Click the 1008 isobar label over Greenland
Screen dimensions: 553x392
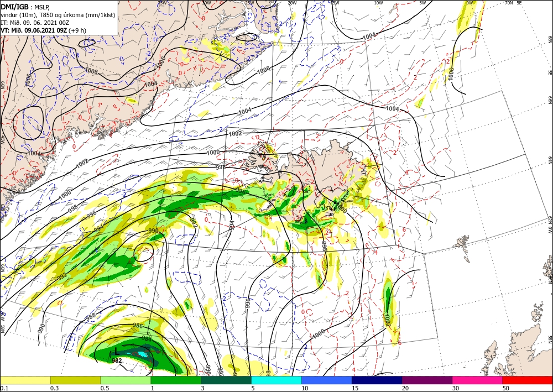click(92, 71)
